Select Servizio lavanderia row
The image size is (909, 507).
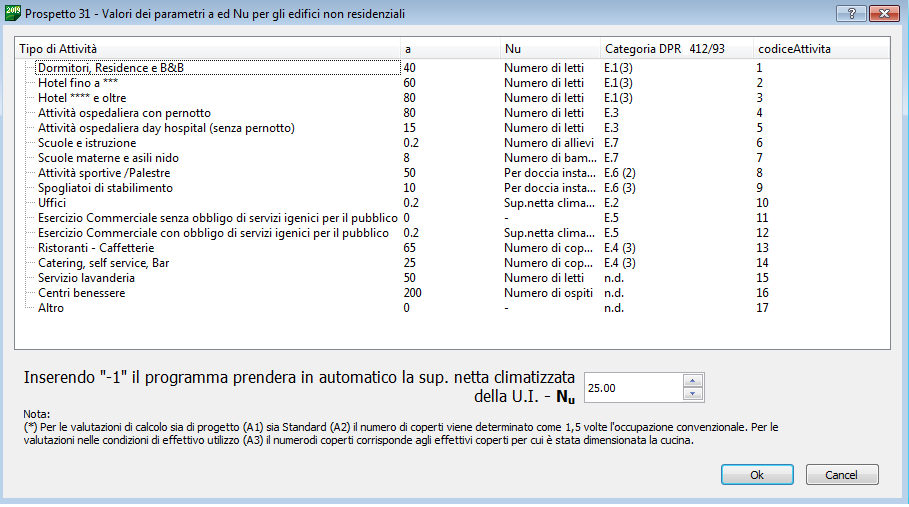coord(86,278)
